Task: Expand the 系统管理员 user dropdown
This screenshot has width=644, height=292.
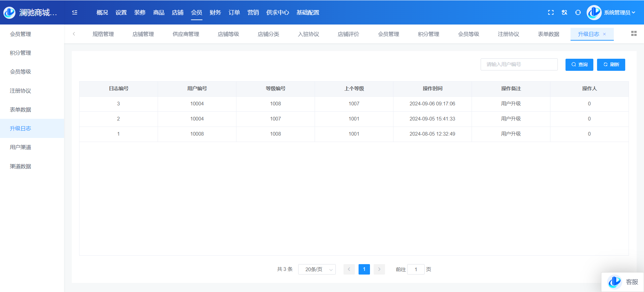Action: 619,12
